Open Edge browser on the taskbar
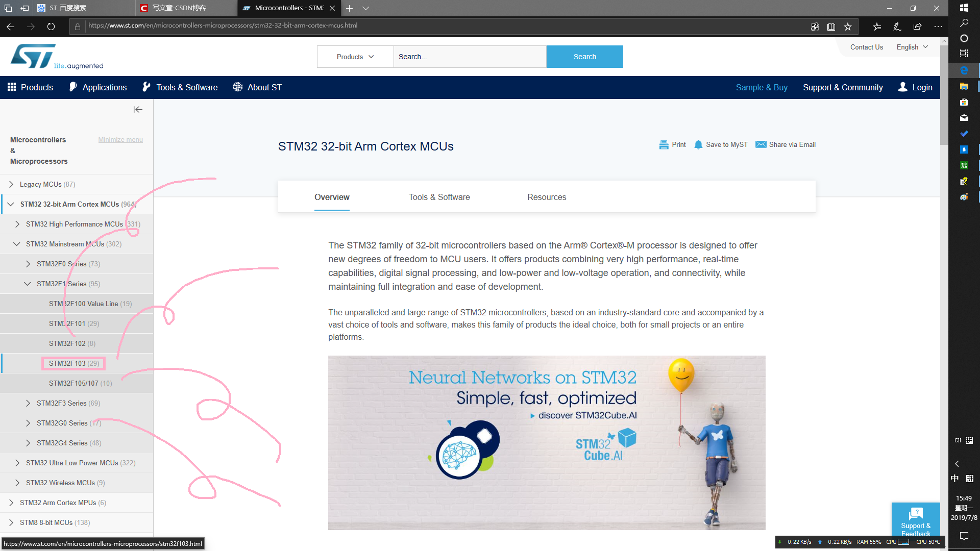The image size is (980, 551). pos(964,70)
